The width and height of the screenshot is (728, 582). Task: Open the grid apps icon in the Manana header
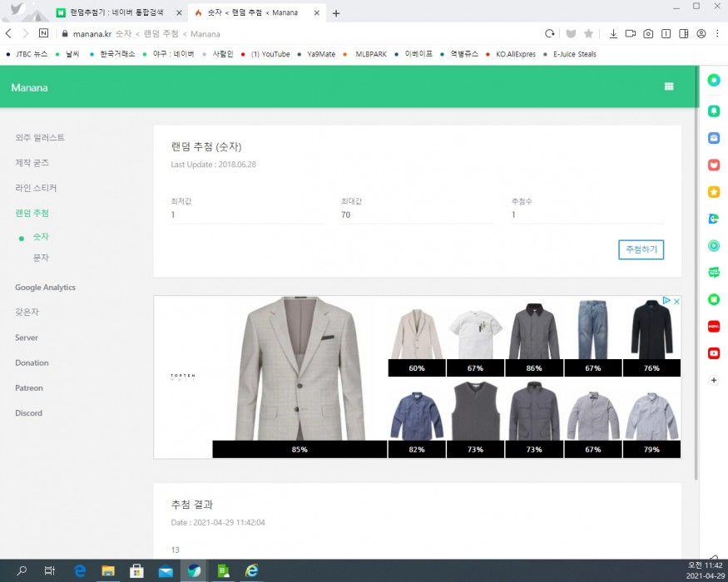click(x=669, y=86)
